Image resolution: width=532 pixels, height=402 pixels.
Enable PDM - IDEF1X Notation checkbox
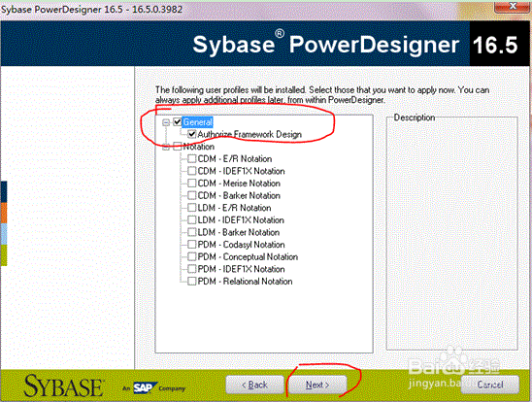point(192,269)
